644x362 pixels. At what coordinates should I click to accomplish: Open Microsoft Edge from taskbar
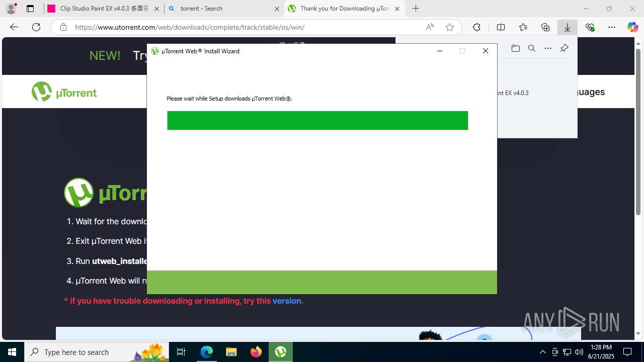tap(207, 352)
